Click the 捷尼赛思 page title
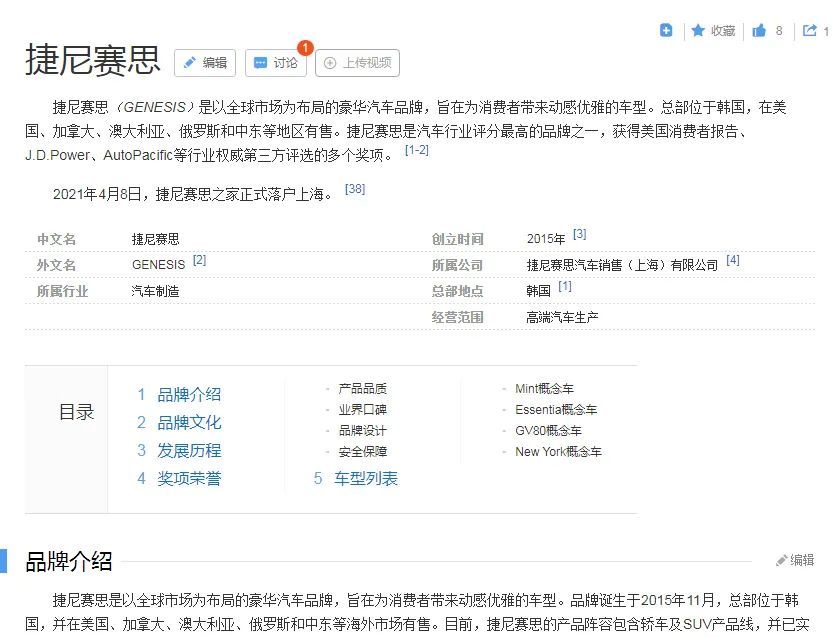 (x=93, y=60)
